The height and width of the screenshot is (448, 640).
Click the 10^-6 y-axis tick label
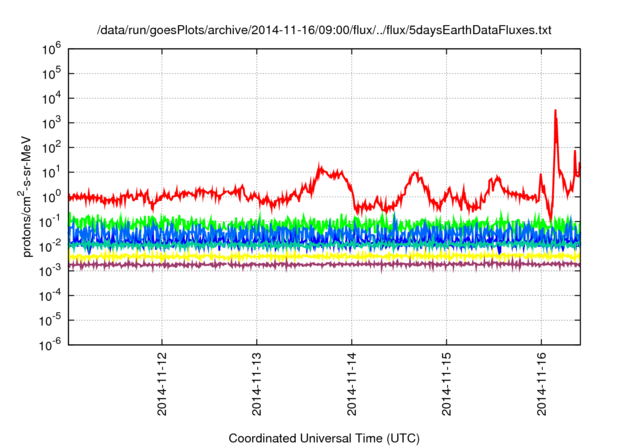click(50, 345)
